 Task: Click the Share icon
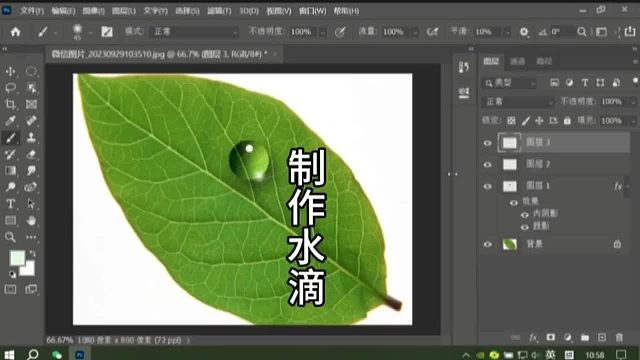[x=630, y=32]
